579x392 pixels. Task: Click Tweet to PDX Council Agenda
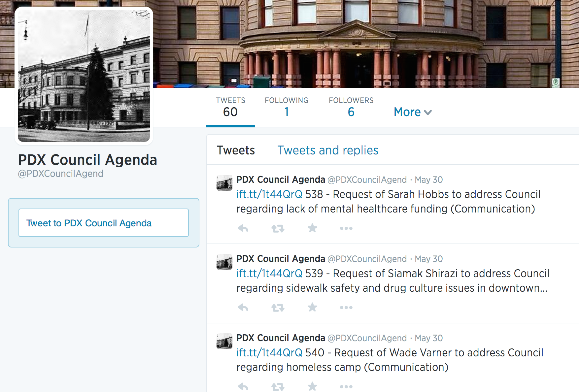(104, 223)
